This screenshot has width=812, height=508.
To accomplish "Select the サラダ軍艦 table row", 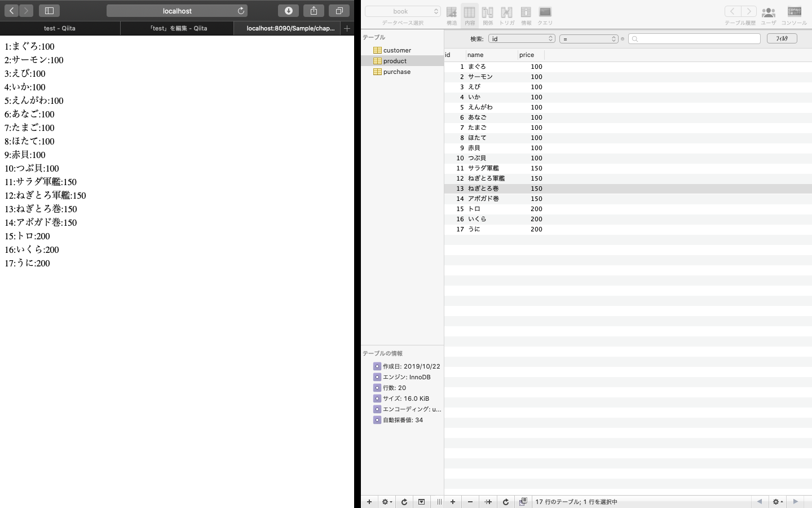I will tap(628, 168).
